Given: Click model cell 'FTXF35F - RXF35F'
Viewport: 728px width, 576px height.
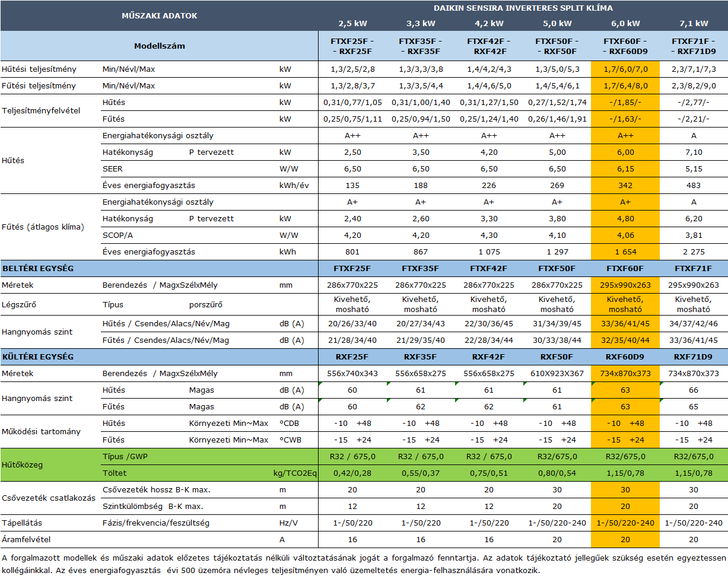Looking at the screenshot, I should [421, 46].
